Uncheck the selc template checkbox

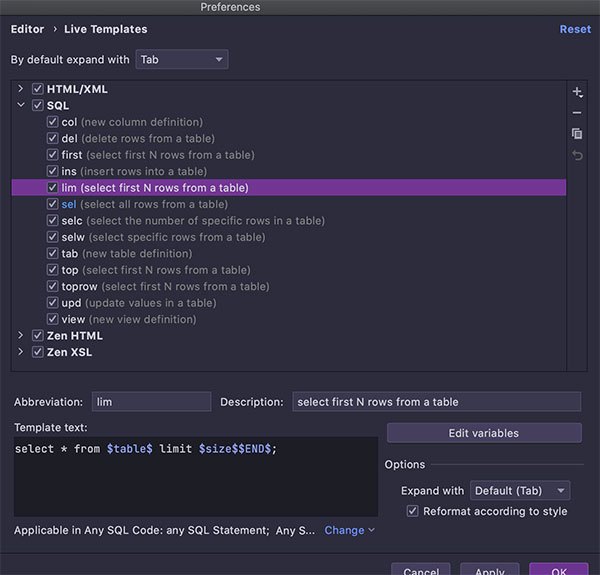52,221
